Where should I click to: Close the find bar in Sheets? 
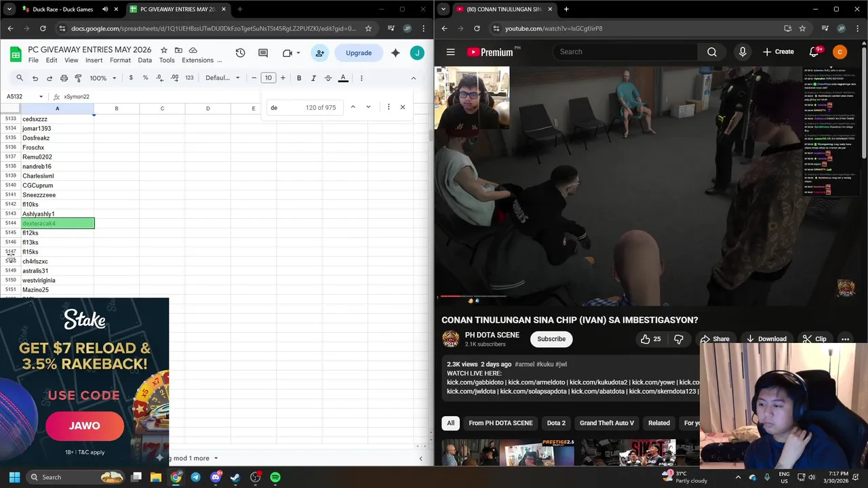403,107
